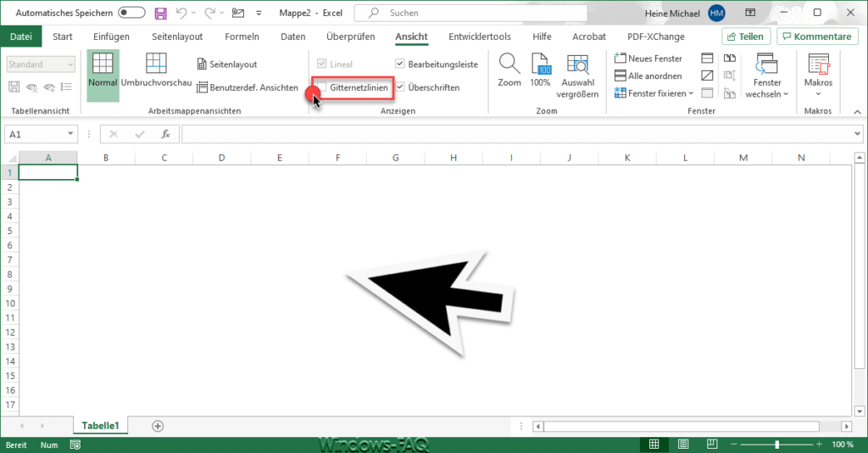868x453 pixels.
Task: Open the Quick Access Toolbar customize dropdown
Action: (x=259, y=13)
